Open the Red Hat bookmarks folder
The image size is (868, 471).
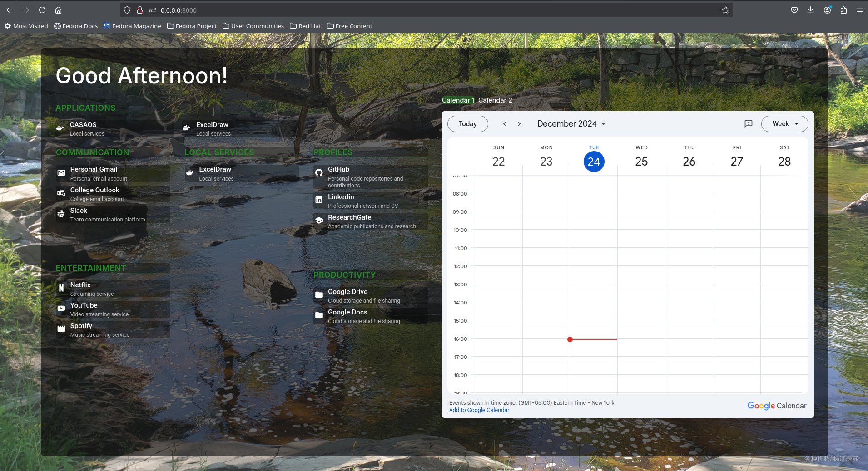click(305, 26)
